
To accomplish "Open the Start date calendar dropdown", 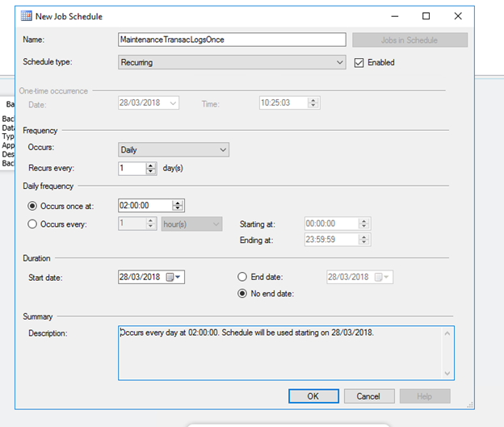I will tap(174, 277).
